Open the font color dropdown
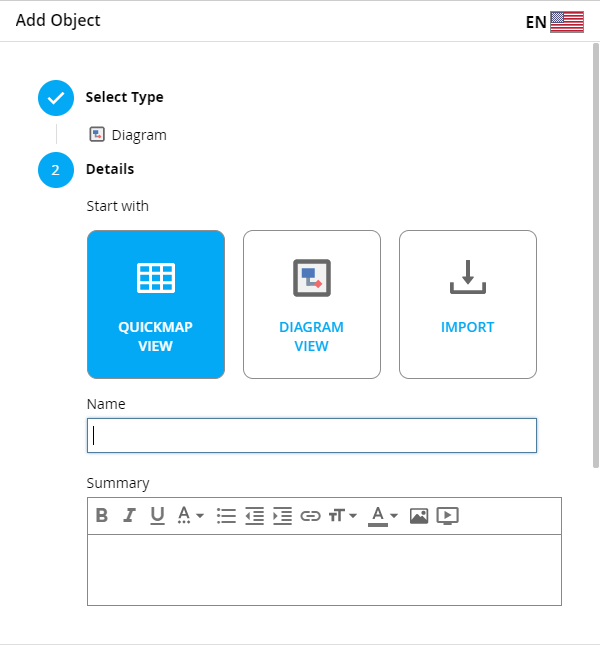 click(383, 516)
